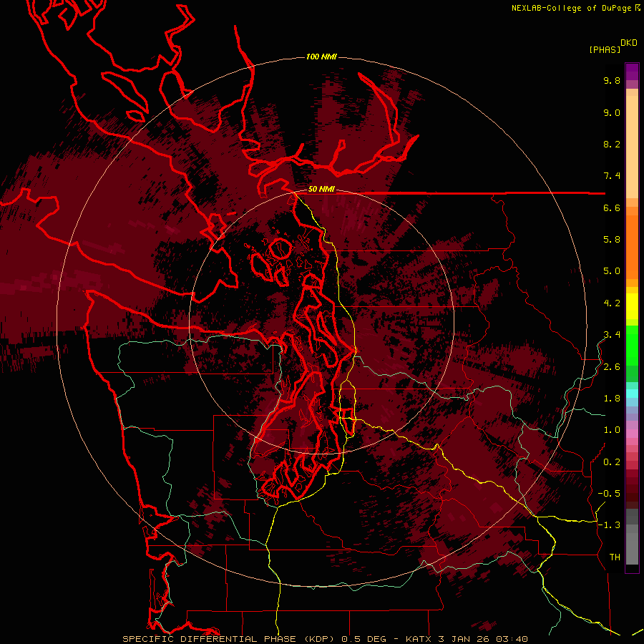Pick the bright green color bar segment
Screen dimensions: 644x644
click(632, 347)
